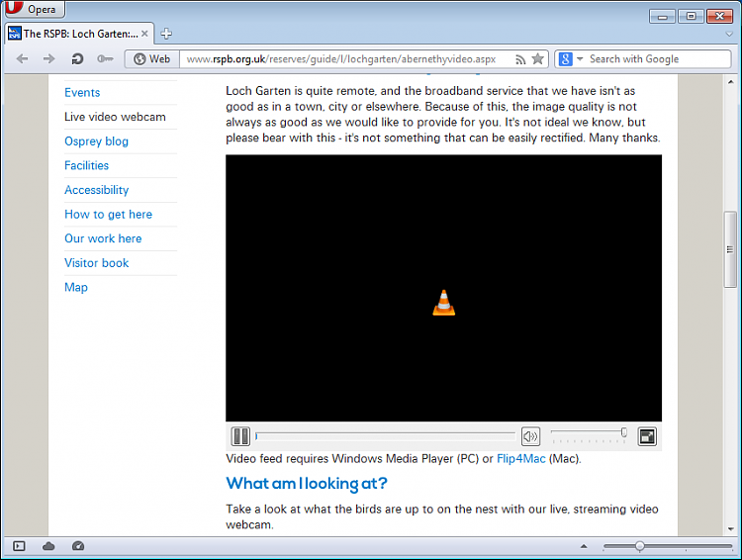Click the scrollbar up arrow
The height and width of the screenshot is (560, 742).
[x=731, y=82]
